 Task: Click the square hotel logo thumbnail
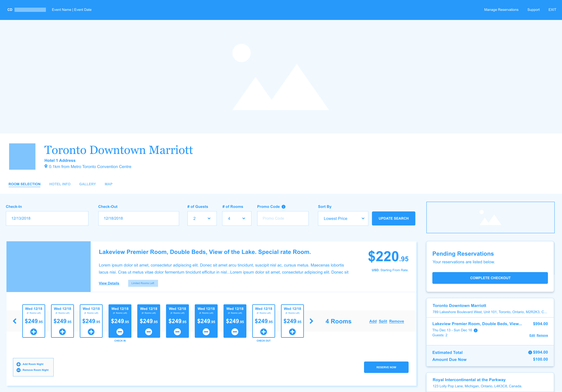(22, 157)
